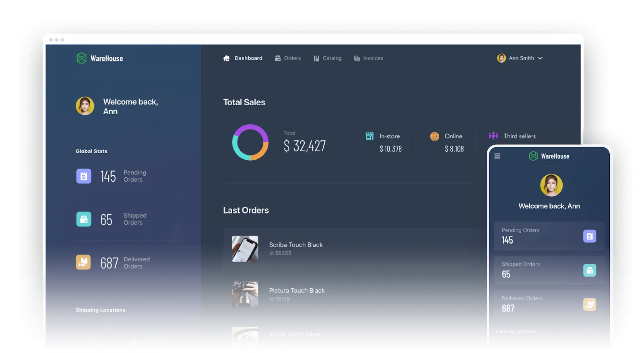Click the purple Pending Orders icon in sidebar
This screenshot has height=353, width=644.
[x=84, y=176]
